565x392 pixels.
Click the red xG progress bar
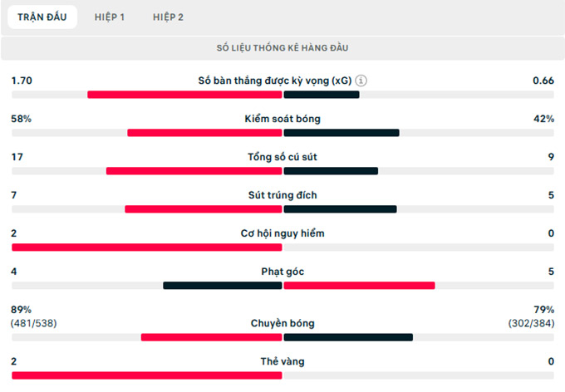point(184,95)
